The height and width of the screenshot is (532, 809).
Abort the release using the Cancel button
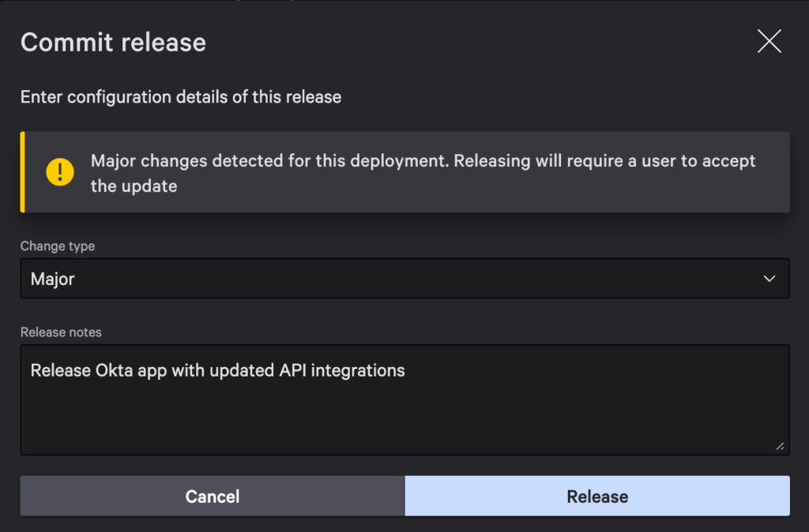(212, 496)
